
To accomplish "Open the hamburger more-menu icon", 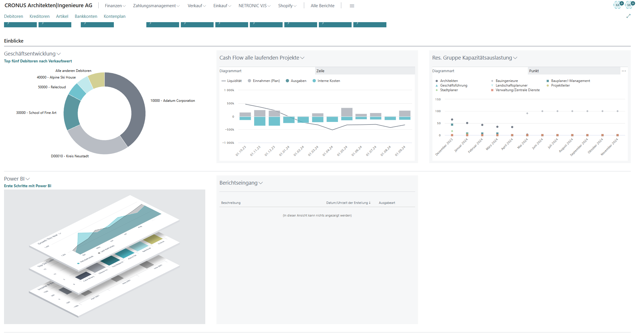I will click(352, 6).
